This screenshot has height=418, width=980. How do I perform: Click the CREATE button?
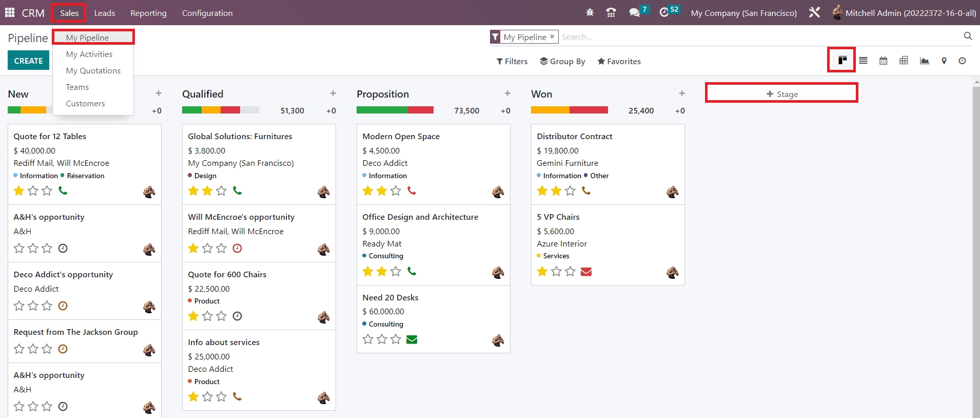(28, 61)
